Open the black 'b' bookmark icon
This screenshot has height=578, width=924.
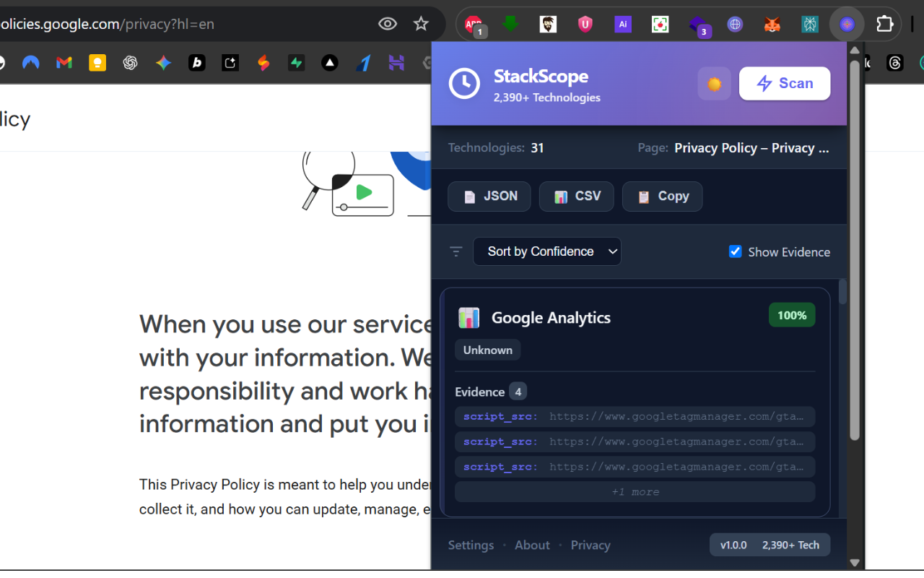coord(197,63)
